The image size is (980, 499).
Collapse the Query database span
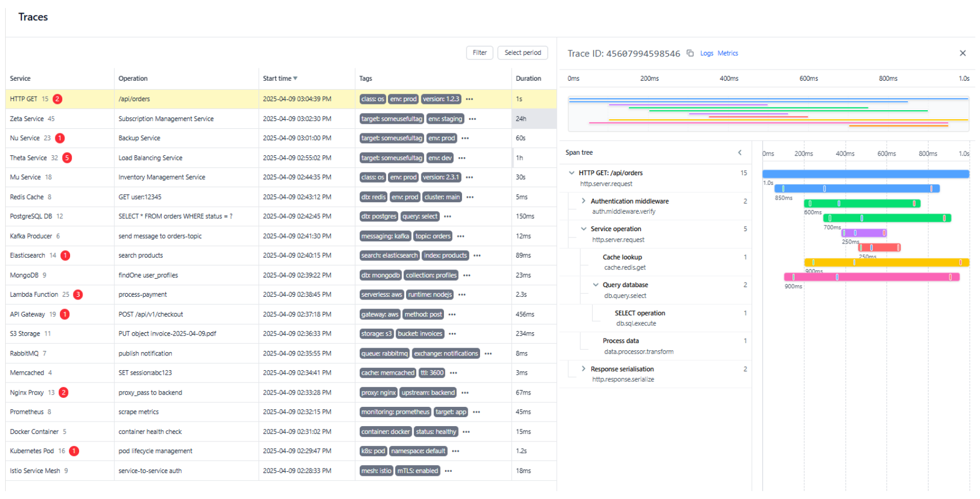click(x=595, y=285)
